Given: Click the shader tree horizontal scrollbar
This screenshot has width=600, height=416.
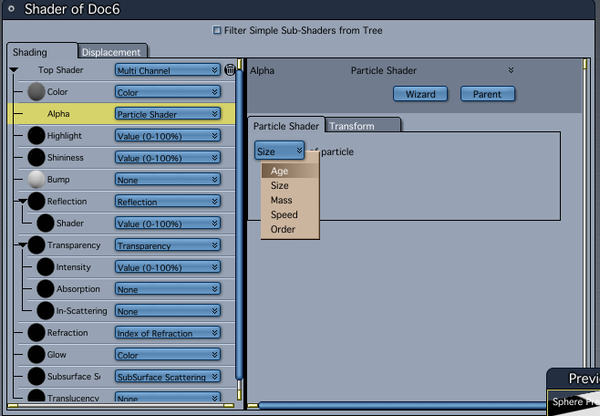Looking at the screenshot, I should tap(121, 405).
